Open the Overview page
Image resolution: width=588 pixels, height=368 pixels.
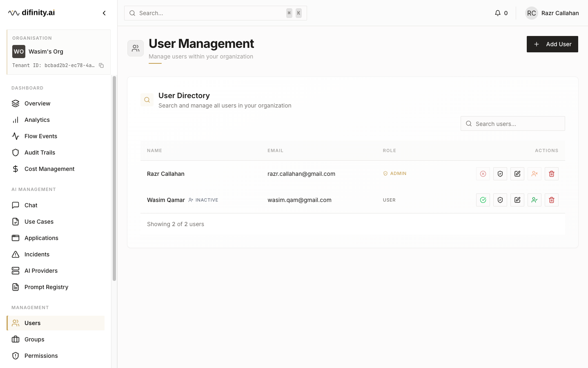(56, 103)
